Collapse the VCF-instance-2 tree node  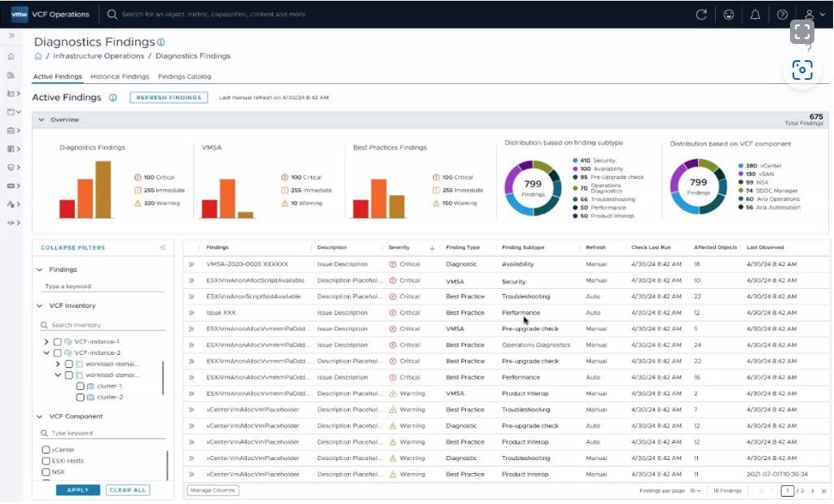(x=46, y=353)
